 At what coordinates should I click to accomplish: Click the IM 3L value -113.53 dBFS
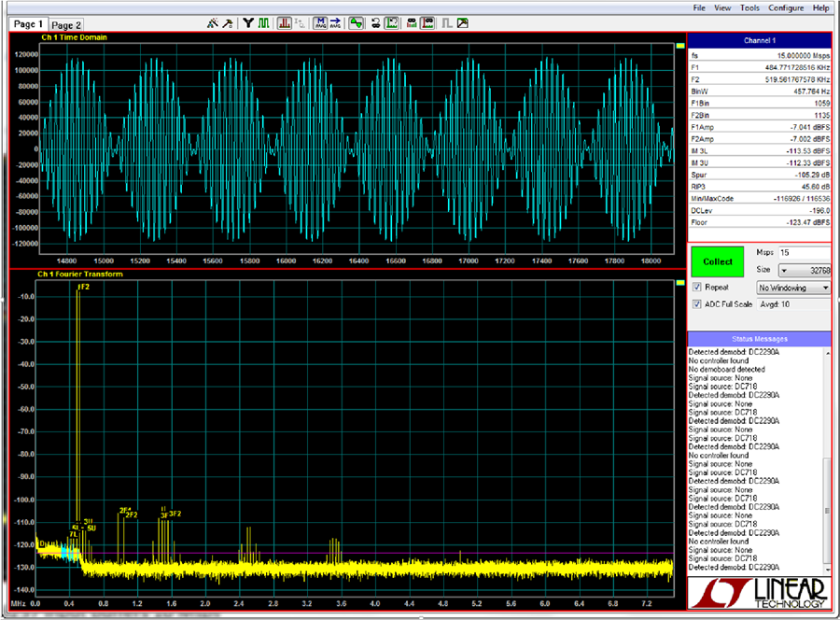tap(808, 151)
